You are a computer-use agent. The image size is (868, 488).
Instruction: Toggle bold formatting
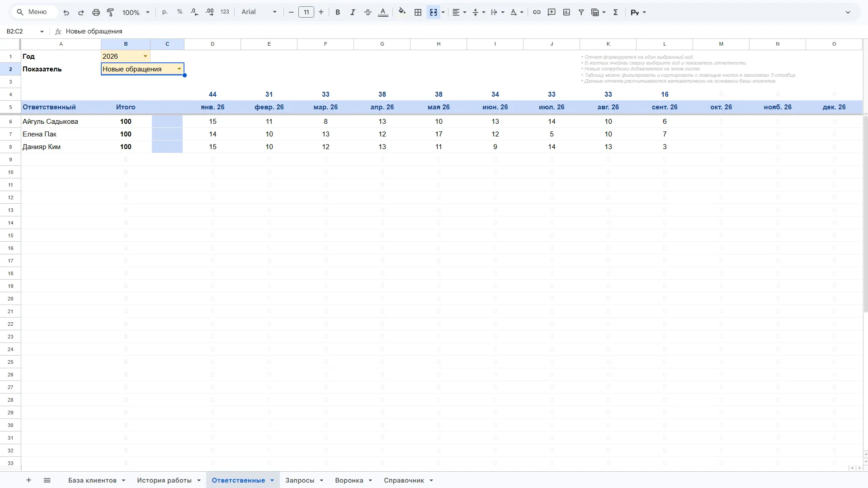(x=338, y=12)
